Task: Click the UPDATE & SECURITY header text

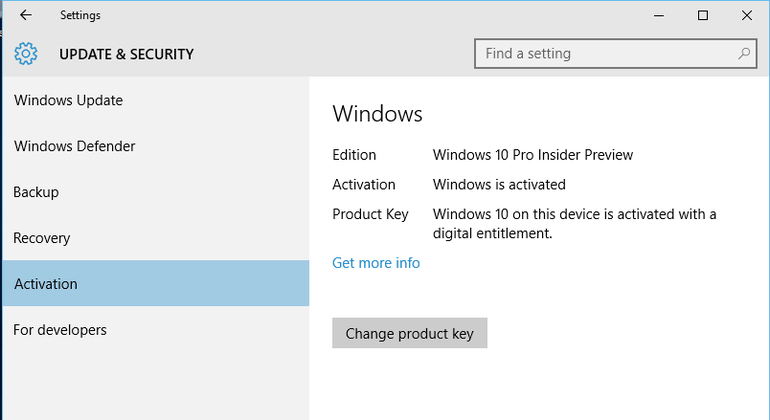Action: [x=126, y=54]
